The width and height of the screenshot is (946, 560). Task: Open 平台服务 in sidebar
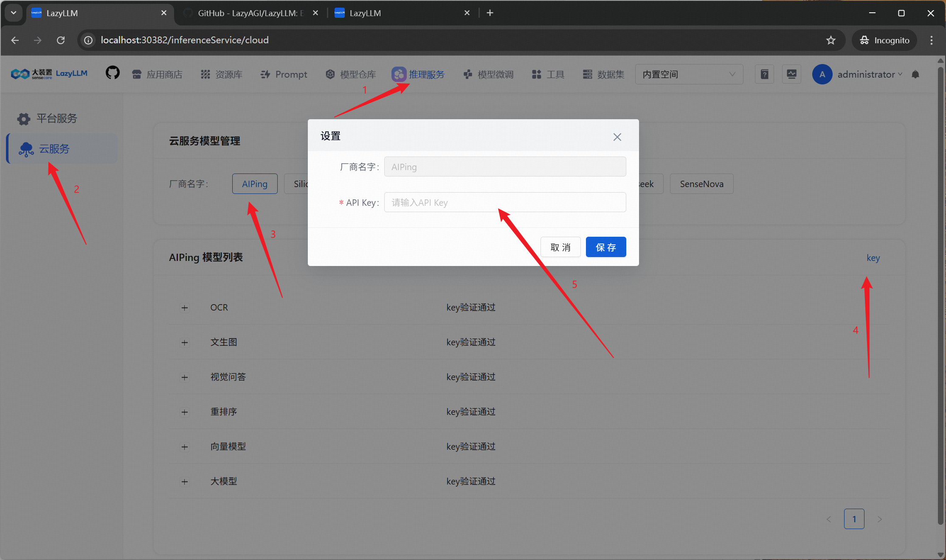click(x=56, y=118)
